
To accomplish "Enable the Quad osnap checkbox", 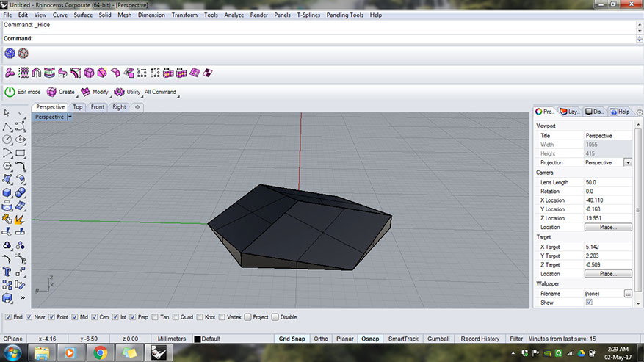I will click(x=176, y=317).
